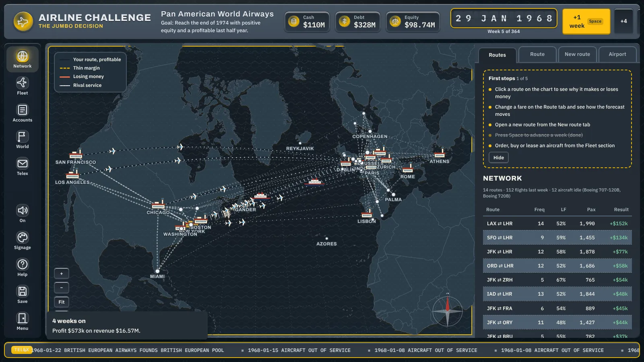Viewport: 644px width, 362px height.
Task: Click the Azores airport dot
Action: tap(326, 239)
